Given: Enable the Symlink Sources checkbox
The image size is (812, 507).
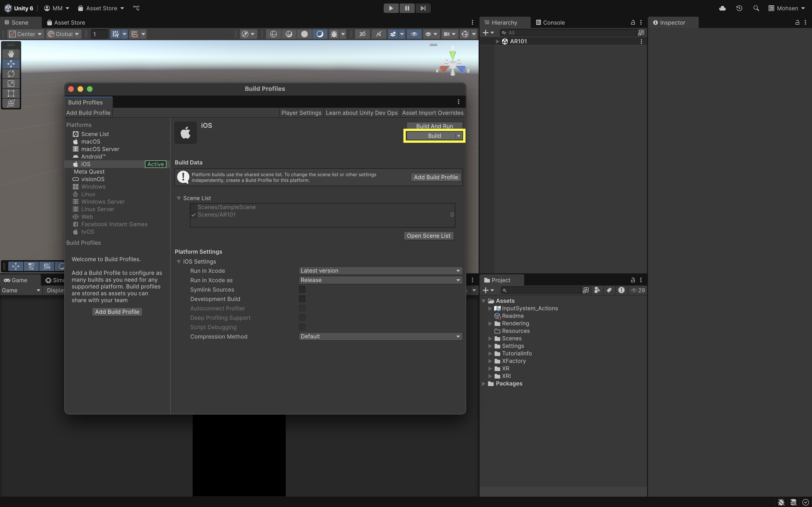Looking at the screenshot, I should [x=302, y=289].
